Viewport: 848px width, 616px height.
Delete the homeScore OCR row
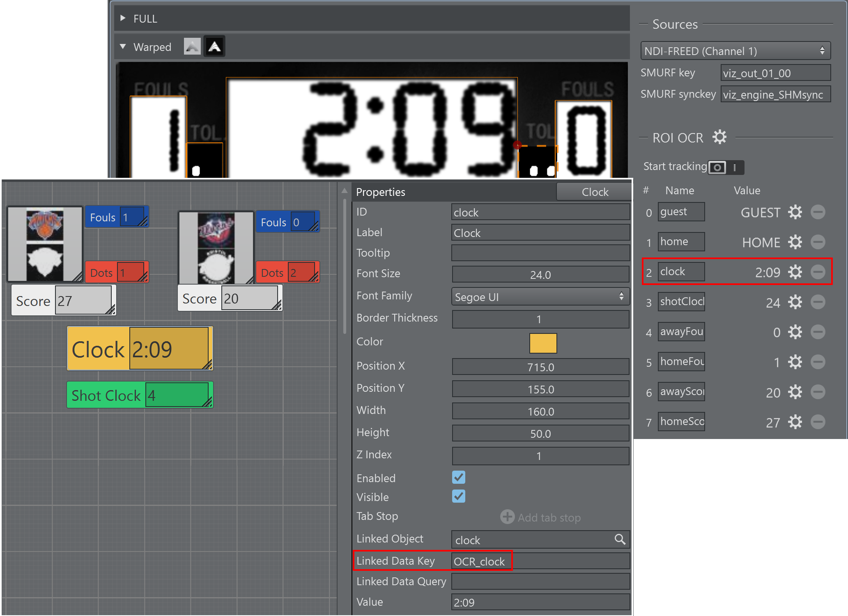tap(818, 422)
